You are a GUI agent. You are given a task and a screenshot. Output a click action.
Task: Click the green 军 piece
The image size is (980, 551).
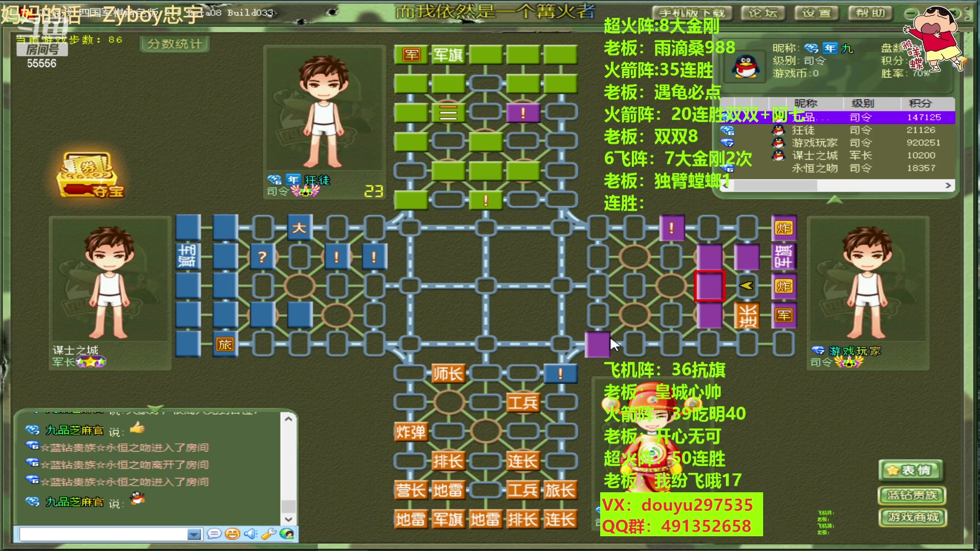411,55
